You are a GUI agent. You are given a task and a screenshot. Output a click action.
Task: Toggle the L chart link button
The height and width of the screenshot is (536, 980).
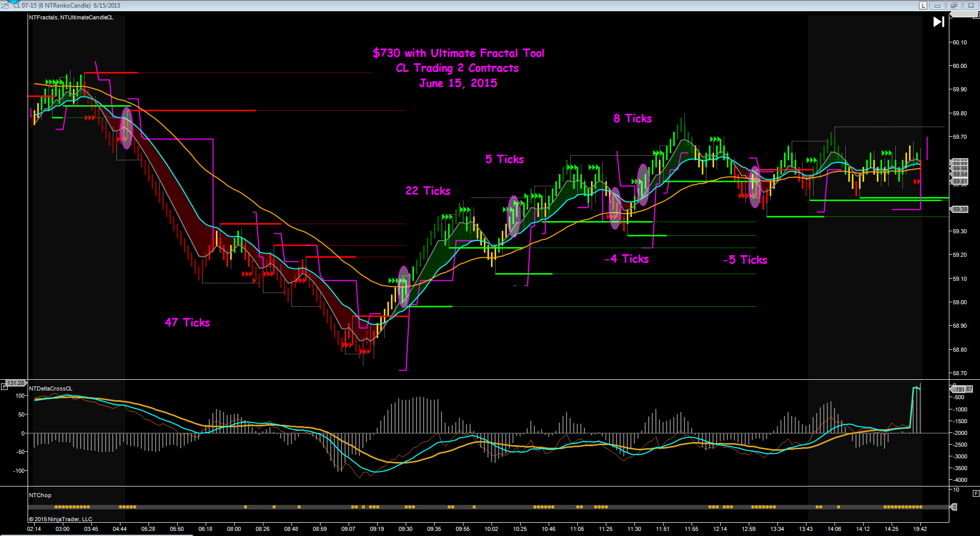click(923, 6)
